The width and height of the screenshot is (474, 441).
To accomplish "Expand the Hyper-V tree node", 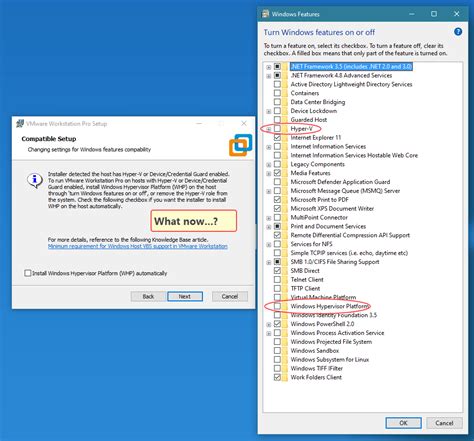I will [x=269, y=129].
